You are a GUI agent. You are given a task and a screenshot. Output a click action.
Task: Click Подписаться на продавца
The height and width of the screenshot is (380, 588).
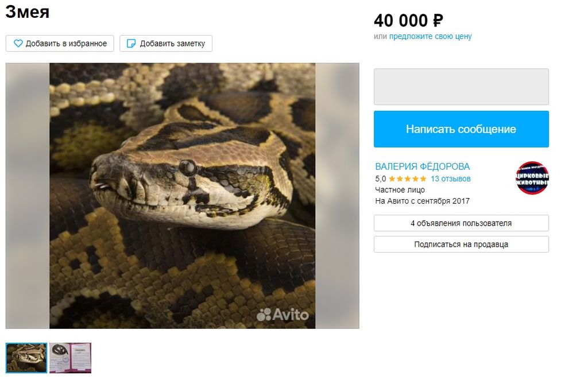coord(461,245)
